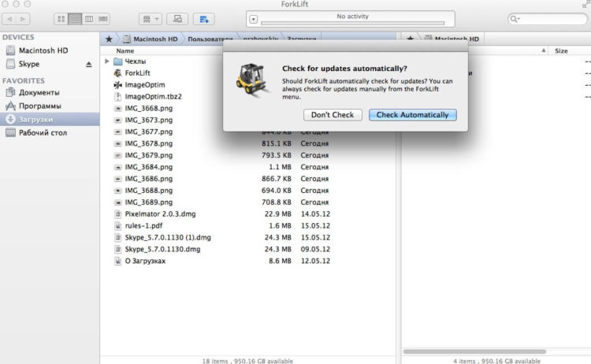This screenshot has width=591, height=364.
Task: Toggle the sort direction arrow in right pane
Action: click(x=544, y=50)
